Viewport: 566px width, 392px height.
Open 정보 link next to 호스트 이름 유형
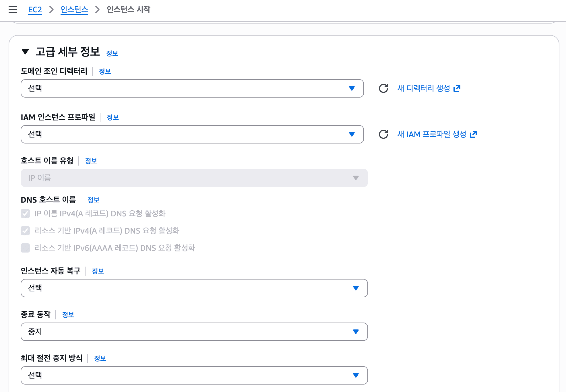[91, 161]
